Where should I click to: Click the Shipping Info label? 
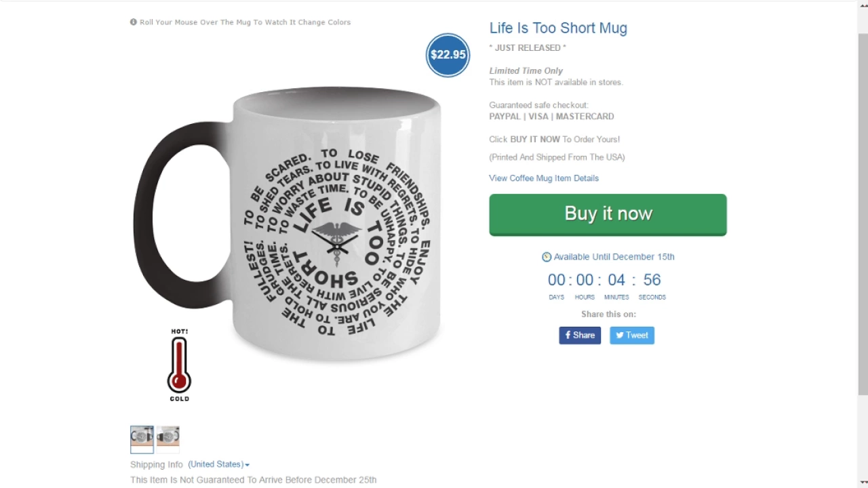(157, 464)
